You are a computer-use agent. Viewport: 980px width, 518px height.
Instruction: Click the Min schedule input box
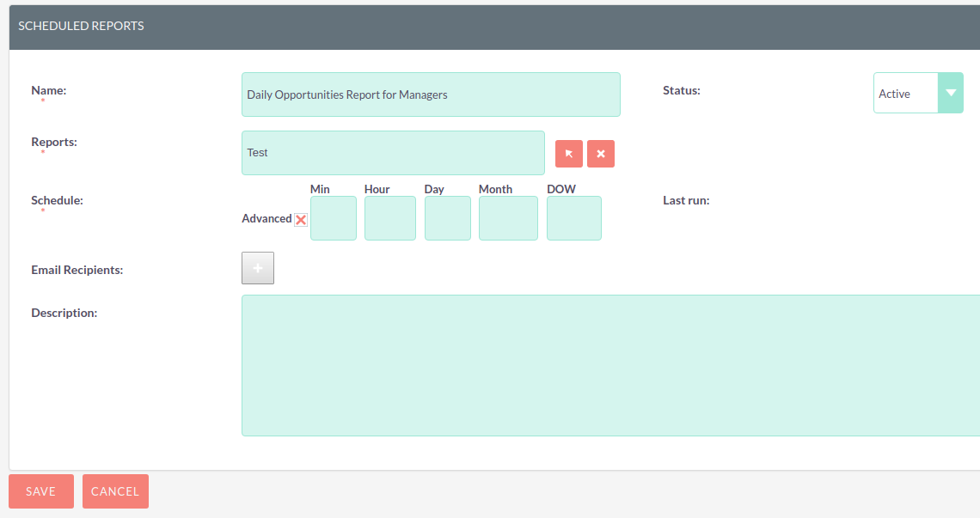click(x=334, y=218)
